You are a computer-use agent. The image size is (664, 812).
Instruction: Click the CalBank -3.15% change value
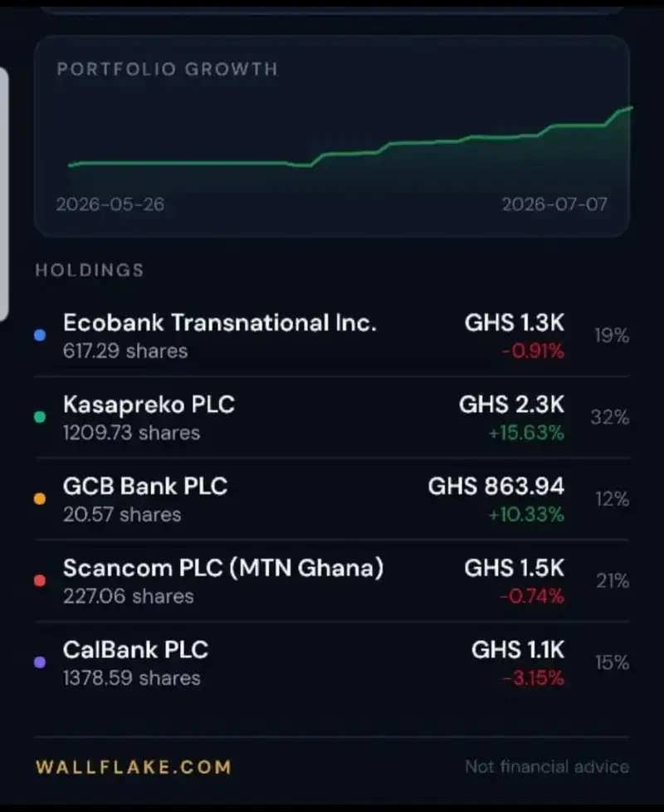pos(533,677)
